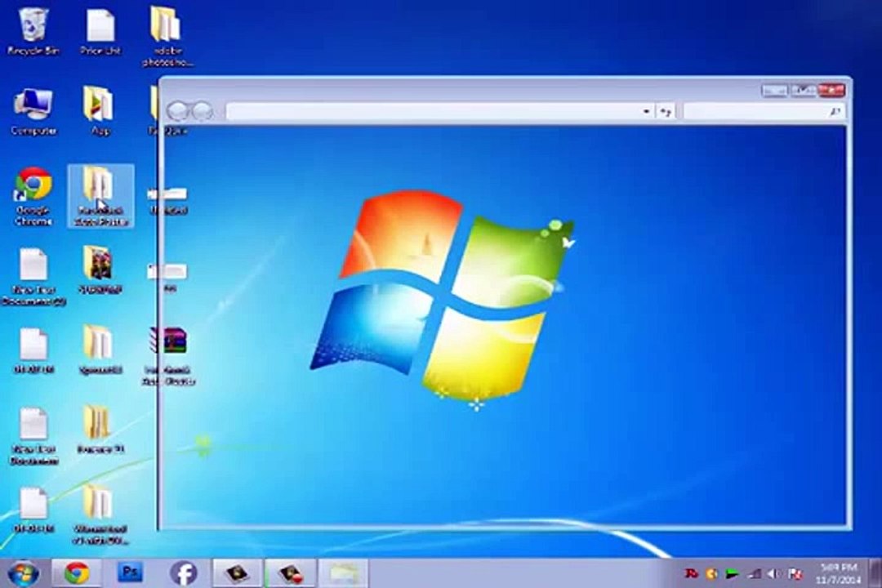The width and height of the screenshot is (882, 588).
Task: Refresh the Explorer window with the refresh button
Action: [666, 111]
